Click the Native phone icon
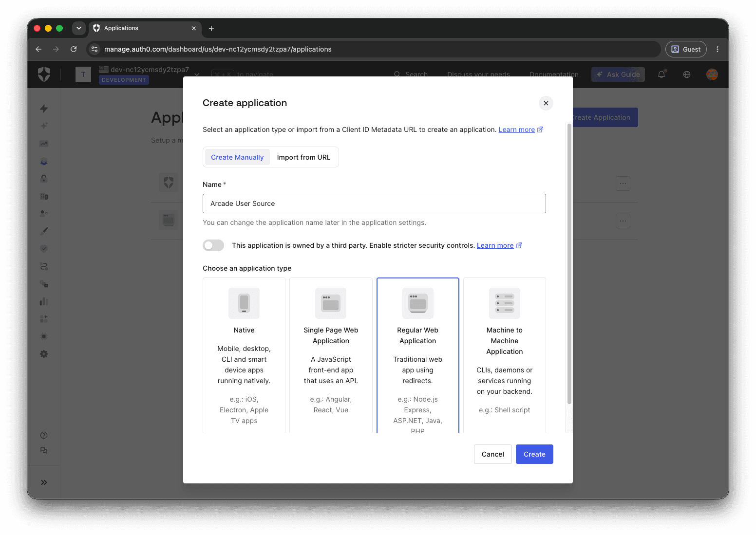756x535 pixels. pyautogui.click(x=244, y=303)
